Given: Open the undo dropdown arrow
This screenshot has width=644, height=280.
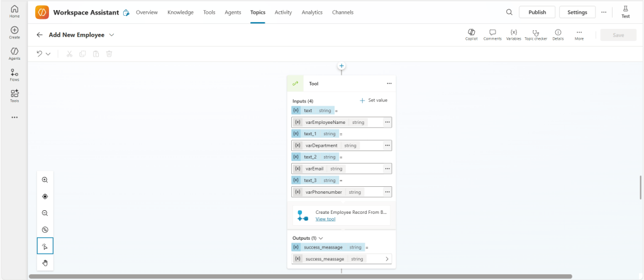Looking at the screenshot, I should 48,54.
